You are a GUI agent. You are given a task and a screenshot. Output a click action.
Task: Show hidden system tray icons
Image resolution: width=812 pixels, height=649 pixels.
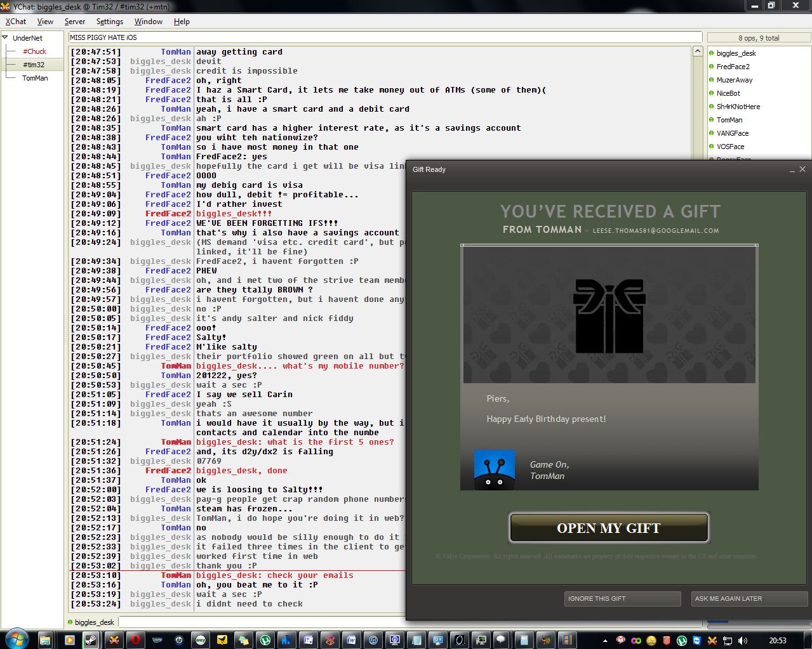[605, 641]
